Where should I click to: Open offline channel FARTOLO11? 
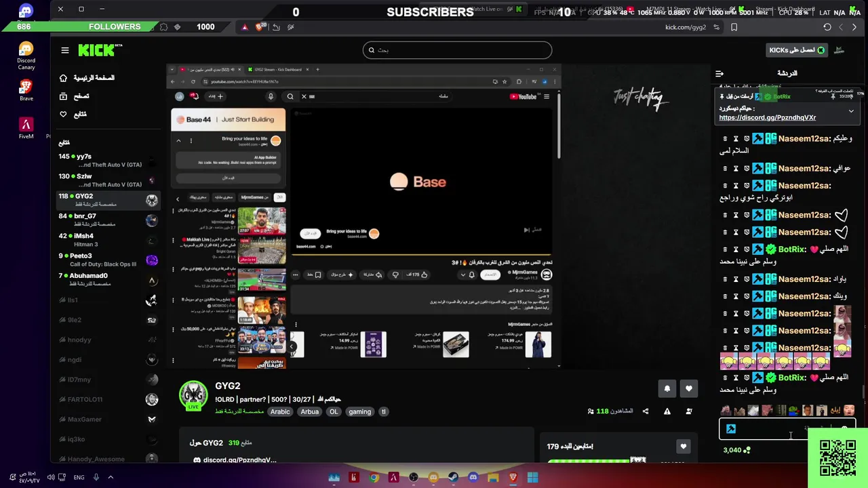[x=108, y=400]
